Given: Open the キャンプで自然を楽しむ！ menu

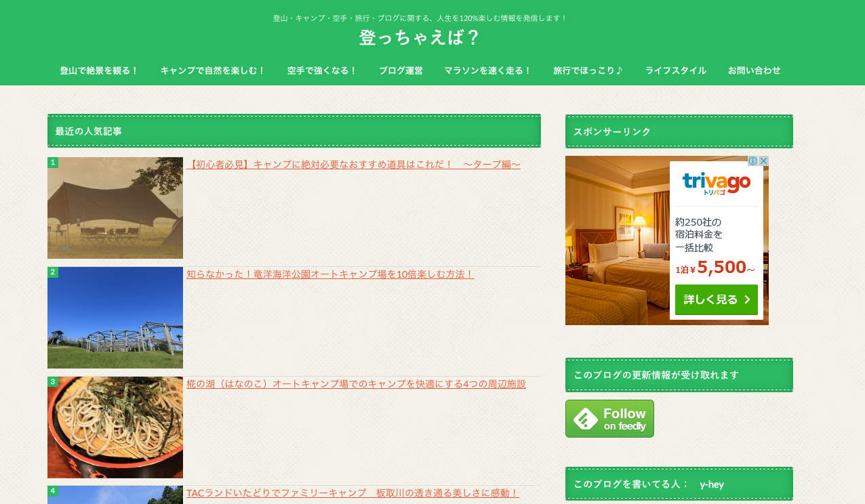Looking at the screenshot, I should [x=213, y=70].
